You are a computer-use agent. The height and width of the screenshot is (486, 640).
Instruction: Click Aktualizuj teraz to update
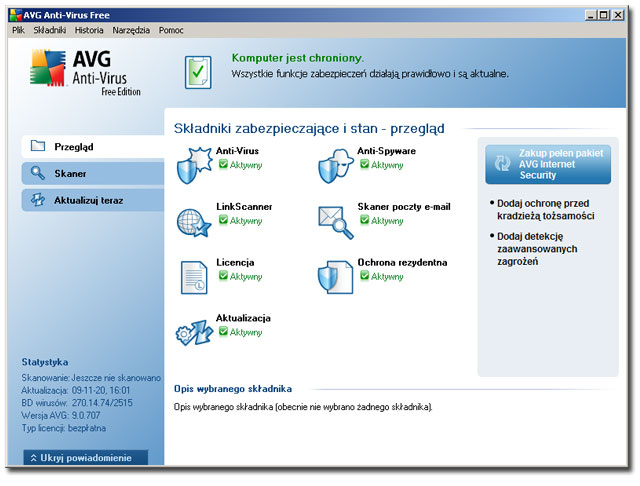[x=93, y=200]
